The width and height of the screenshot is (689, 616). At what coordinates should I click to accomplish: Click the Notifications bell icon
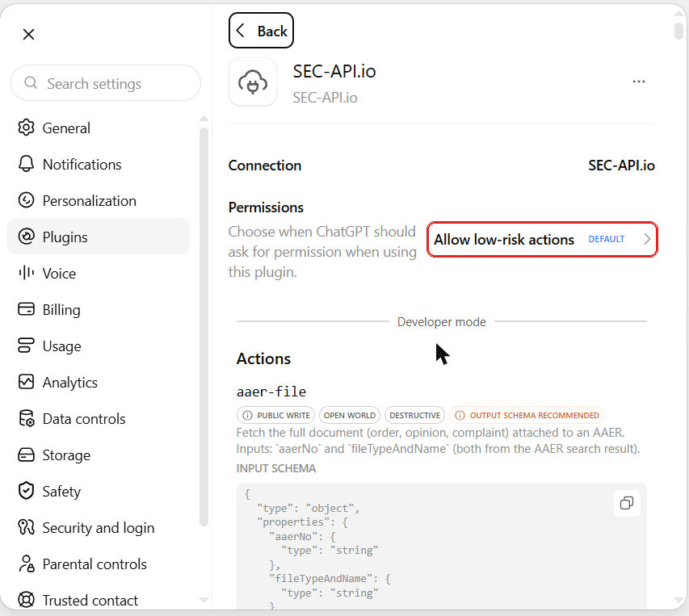26,164
